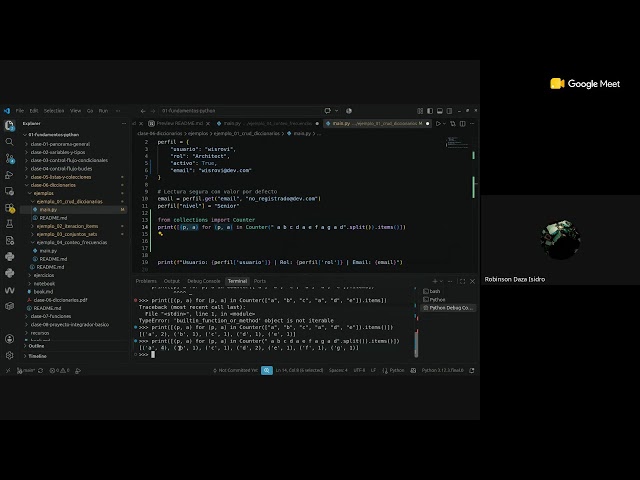Click the highlighted blue search status bar icon

[x=267, y=370]
